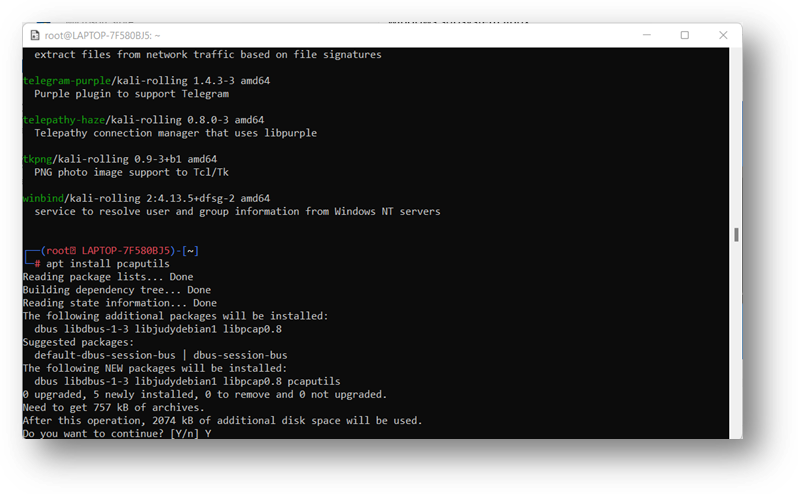798x494 pixels.
Task: Maximize the terminal window
Action: (x=684, y=35)
